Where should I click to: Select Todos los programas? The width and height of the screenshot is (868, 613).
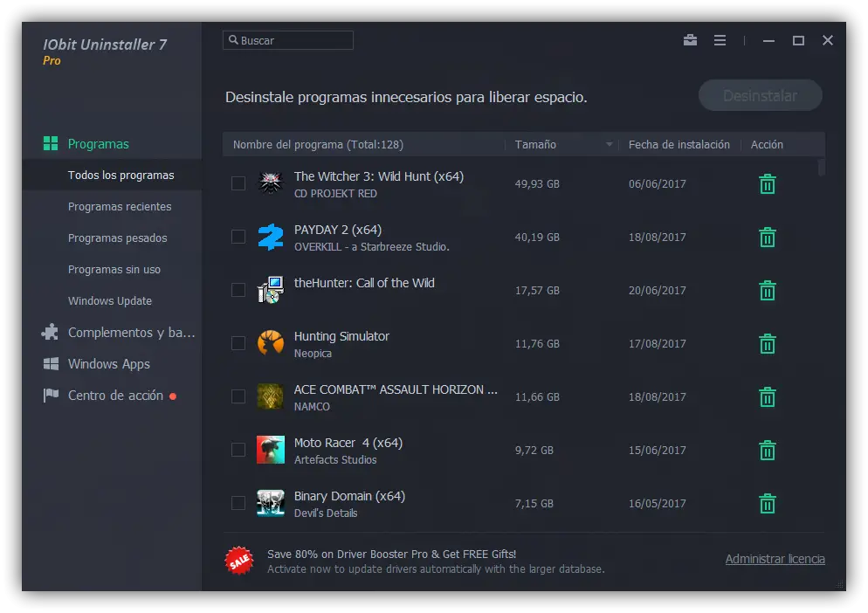coord(112,175)
